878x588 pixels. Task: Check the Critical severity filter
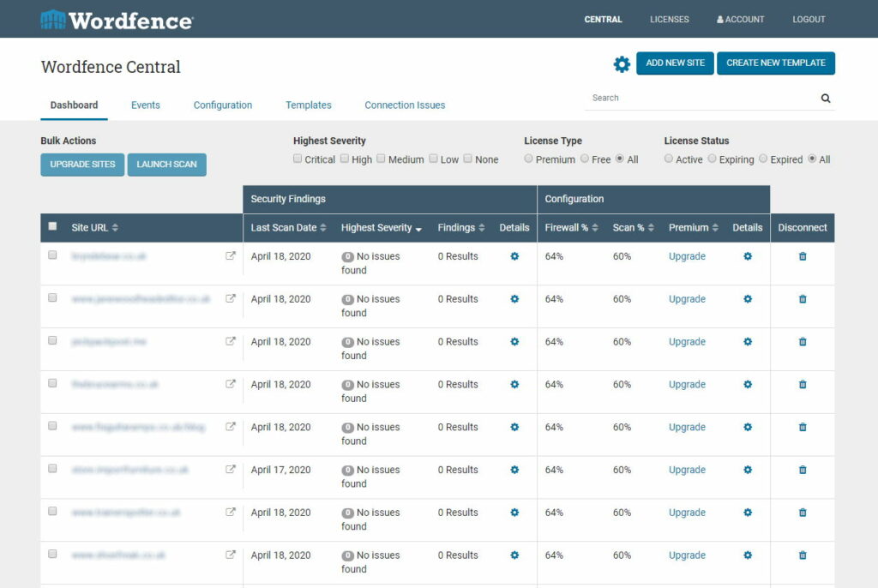coord(298,159)
